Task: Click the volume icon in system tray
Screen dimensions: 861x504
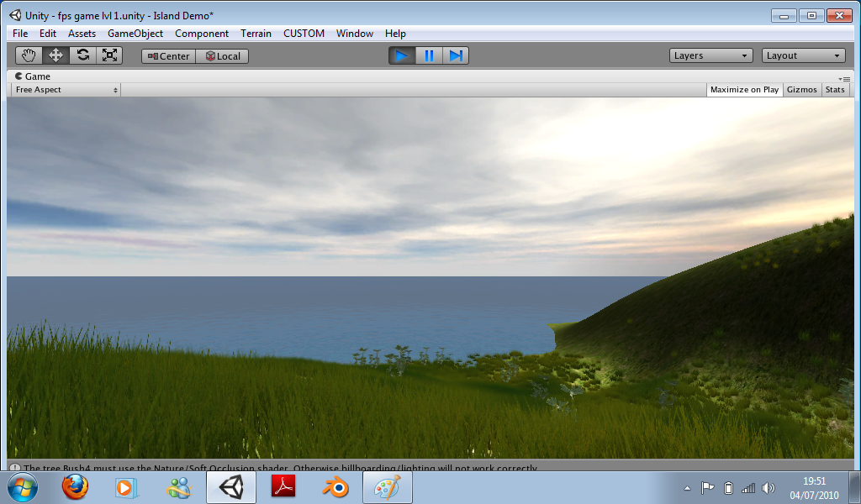Action: [x=769, y=487]
